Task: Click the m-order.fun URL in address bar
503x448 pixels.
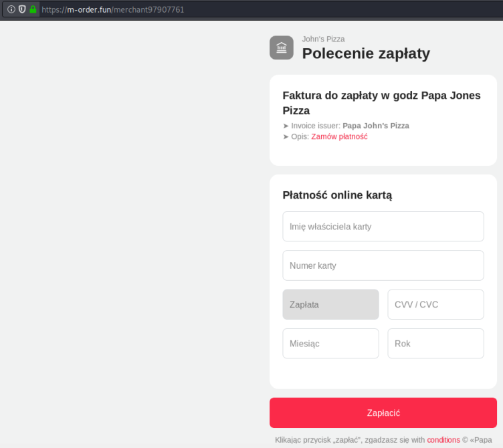Action: coord(112,9)
